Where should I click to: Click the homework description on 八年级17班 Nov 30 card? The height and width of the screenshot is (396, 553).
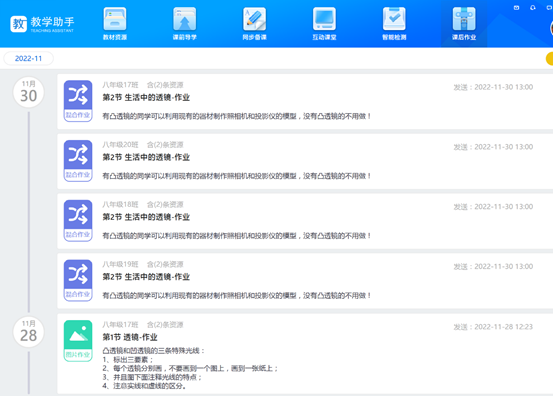click(236, 116)
